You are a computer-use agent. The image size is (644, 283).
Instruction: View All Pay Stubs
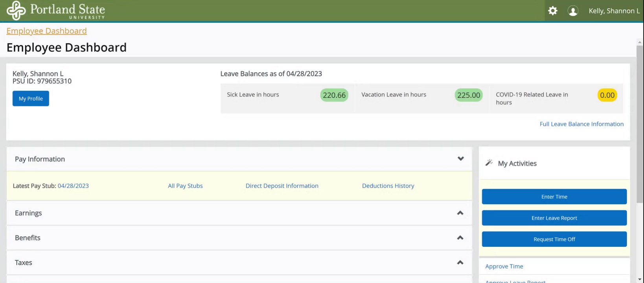tap(185, 186)
